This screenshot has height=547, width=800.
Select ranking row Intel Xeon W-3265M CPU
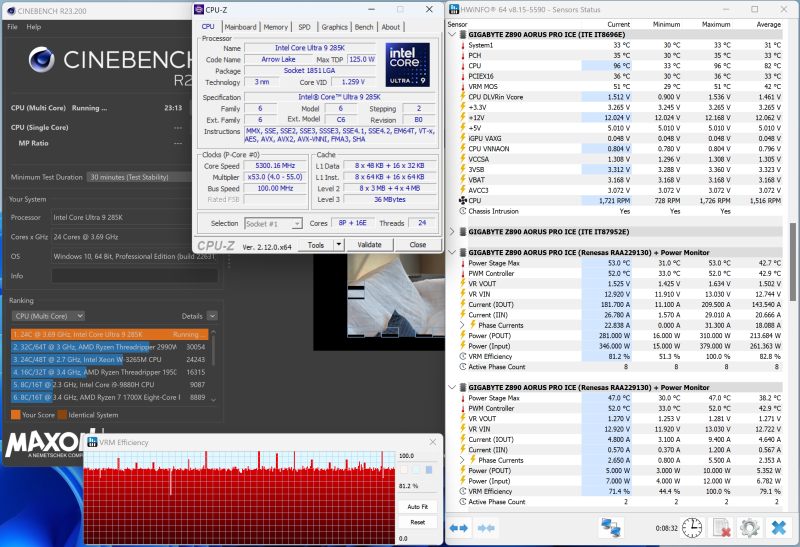(x=109, y=360)
